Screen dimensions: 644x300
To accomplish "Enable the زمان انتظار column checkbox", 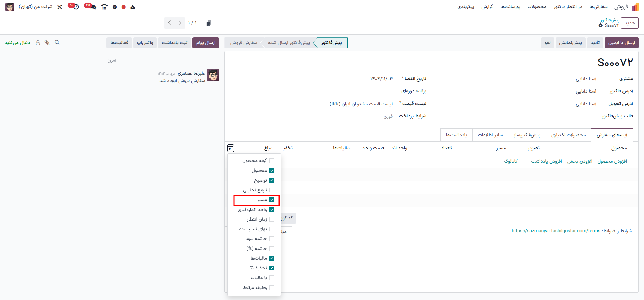I will pyautogui.click(x=272, y=219).
